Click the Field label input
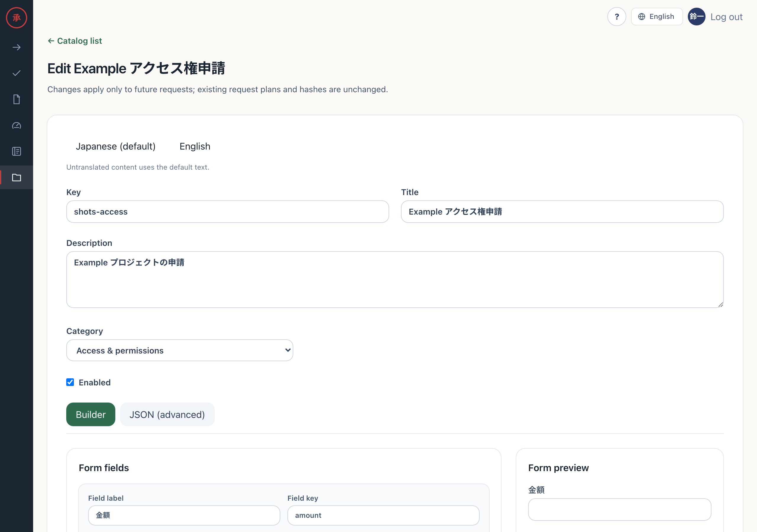757x532 pixels. (x=184, y=515)
